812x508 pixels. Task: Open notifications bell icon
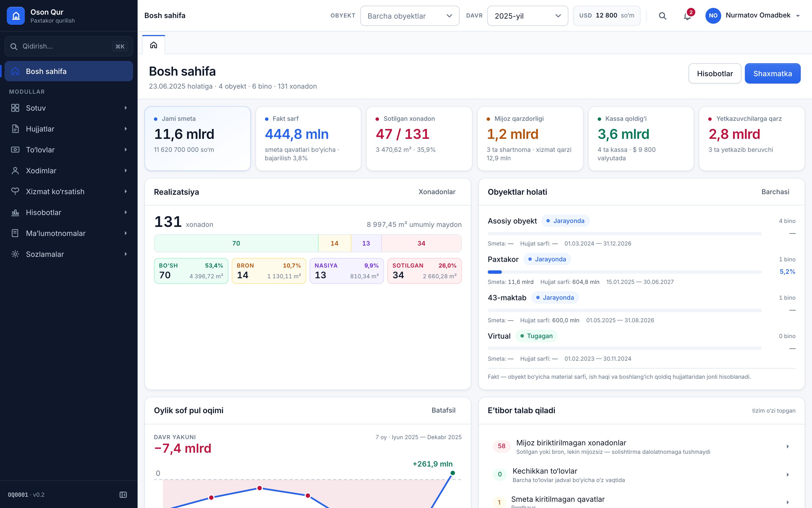click(x=687, y=16)
